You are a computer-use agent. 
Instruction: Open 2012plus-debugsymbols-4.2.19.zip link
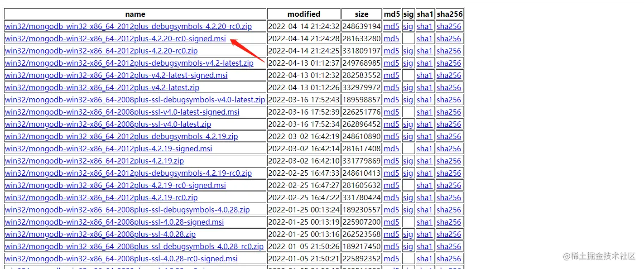click(x=121, y=136)
